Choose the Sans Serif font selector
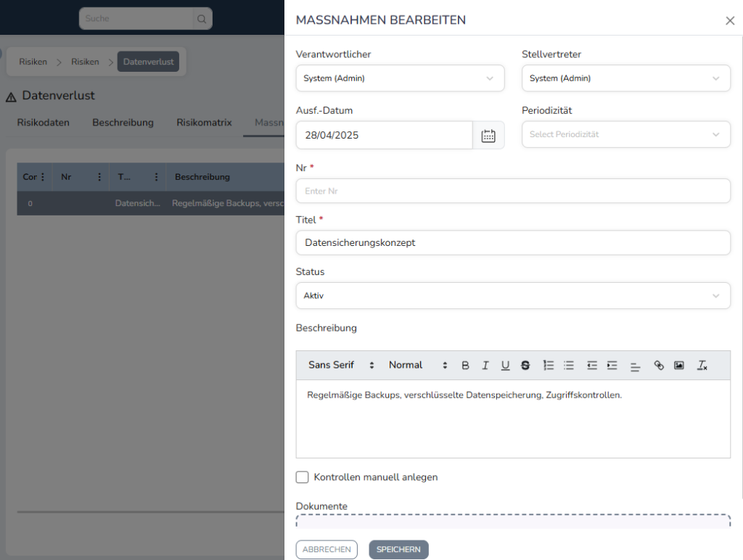743x560 pixels. coord(341,366)
